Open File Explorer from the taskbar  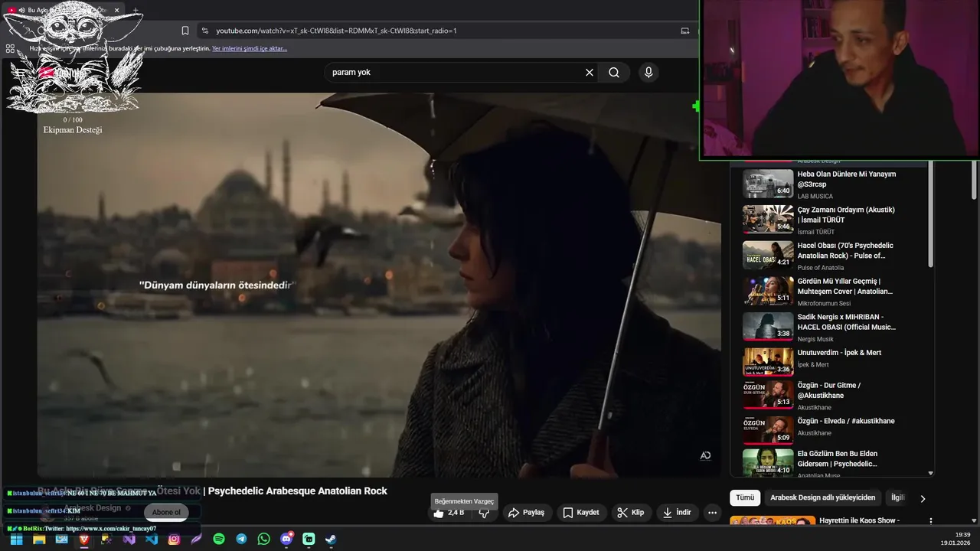tap(39, 540)
